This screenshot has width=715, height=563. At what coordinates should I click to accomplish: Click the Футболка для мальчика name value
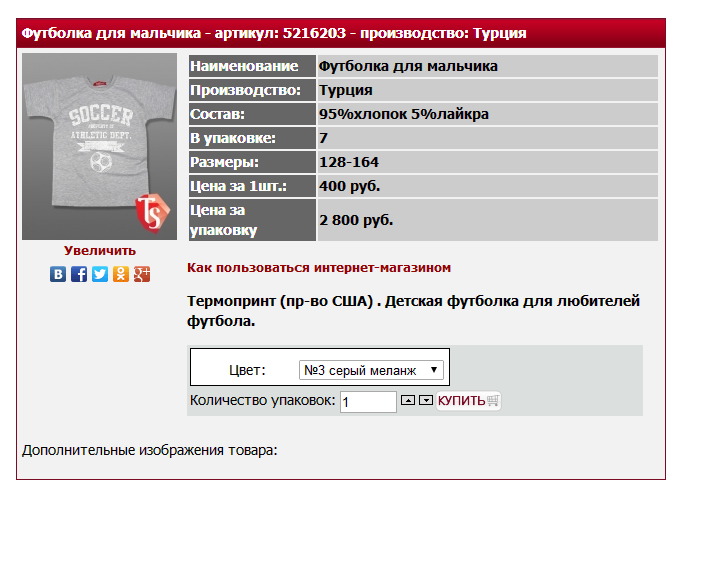tap(487, 66)
